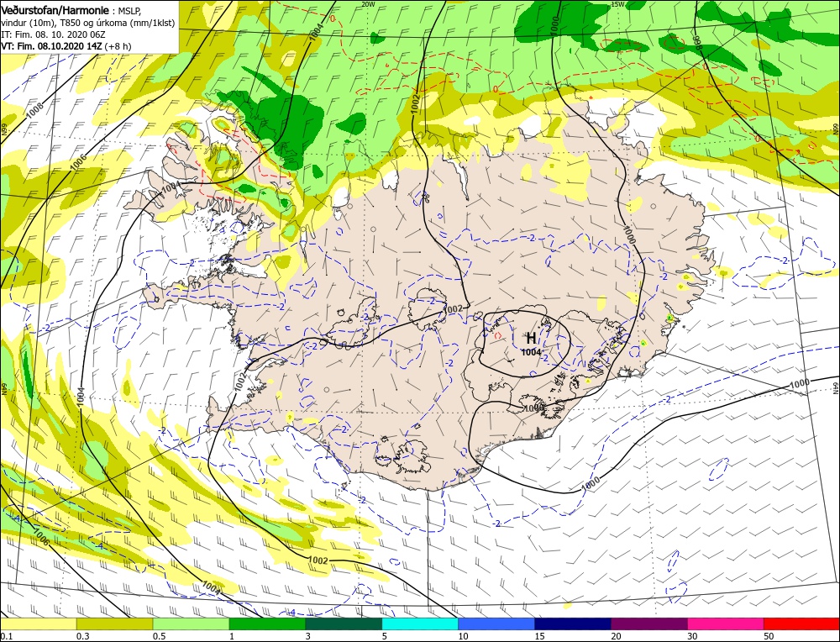This screenshot has width=840, height=642.
Task: Click the 0.1 legend scale label
Action: [x=7, y=636]
